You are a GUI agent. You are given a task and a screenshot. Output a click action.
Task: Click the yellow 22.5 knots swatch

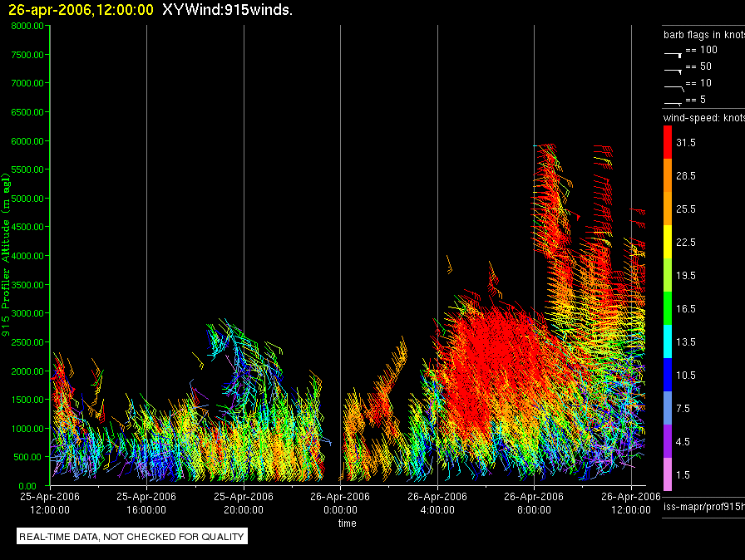click(668, 242)
